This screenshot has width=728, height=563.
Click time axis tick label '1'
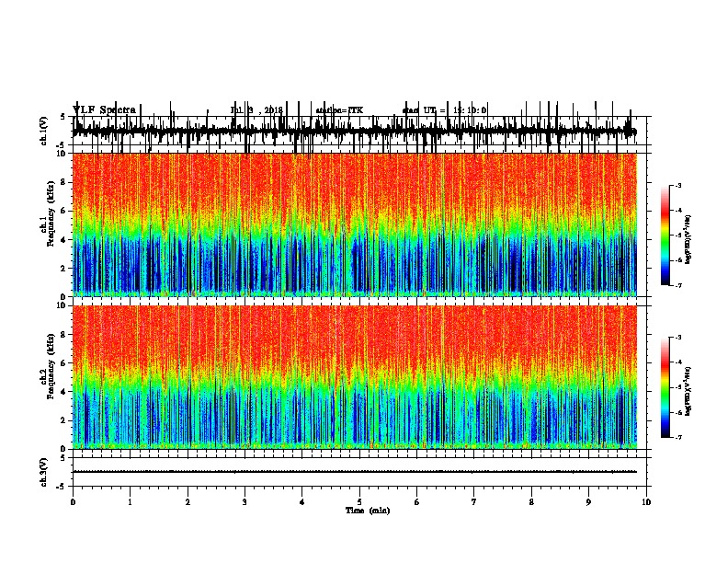(130, 502)
